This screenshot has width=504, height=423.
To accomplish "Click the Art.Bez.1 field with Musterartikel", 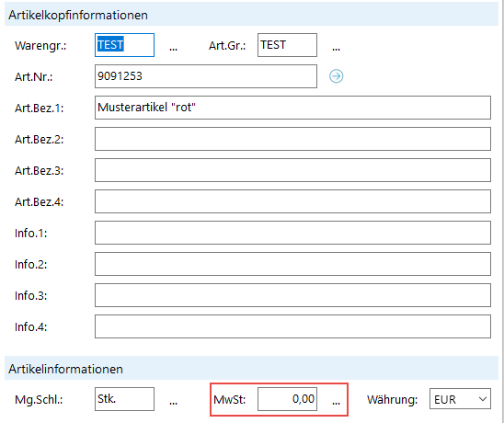I will pos(292,108).
